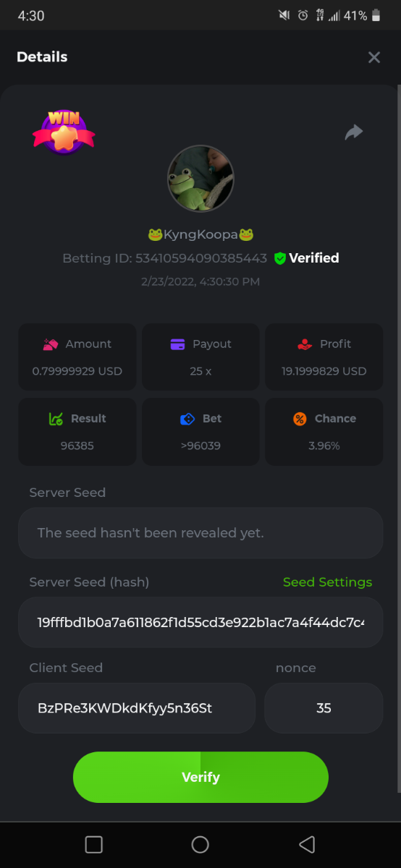The width and height of the screenshot is (401, 868).
Task: Tap the Android home button
Action: tap(200, 844)
